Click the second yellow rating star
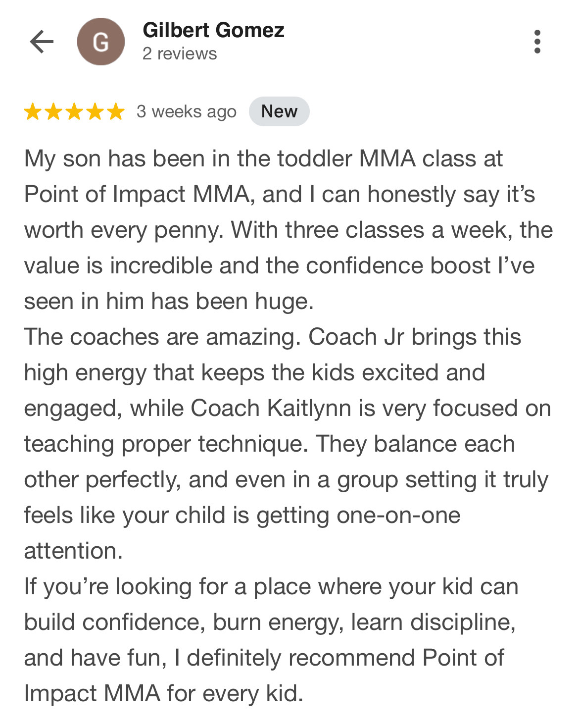This screenshot has height=728, width=579. coord(53,112)
